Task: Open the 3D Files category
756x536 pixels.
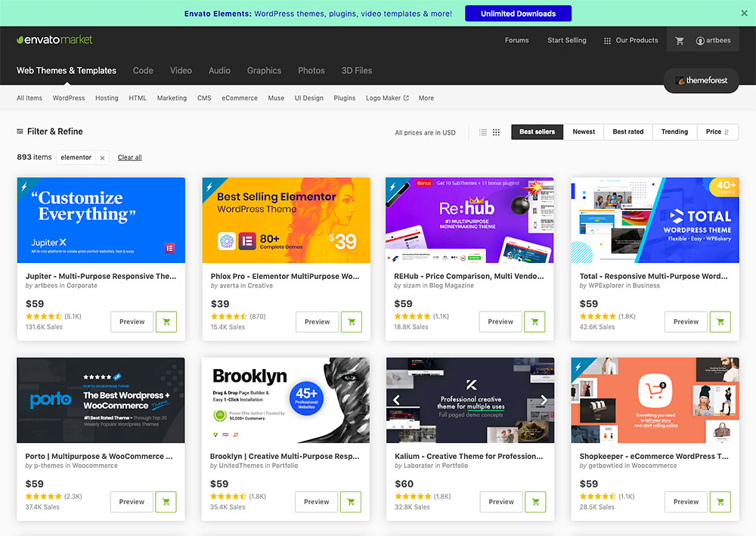Action: click(x=357, y=70)
